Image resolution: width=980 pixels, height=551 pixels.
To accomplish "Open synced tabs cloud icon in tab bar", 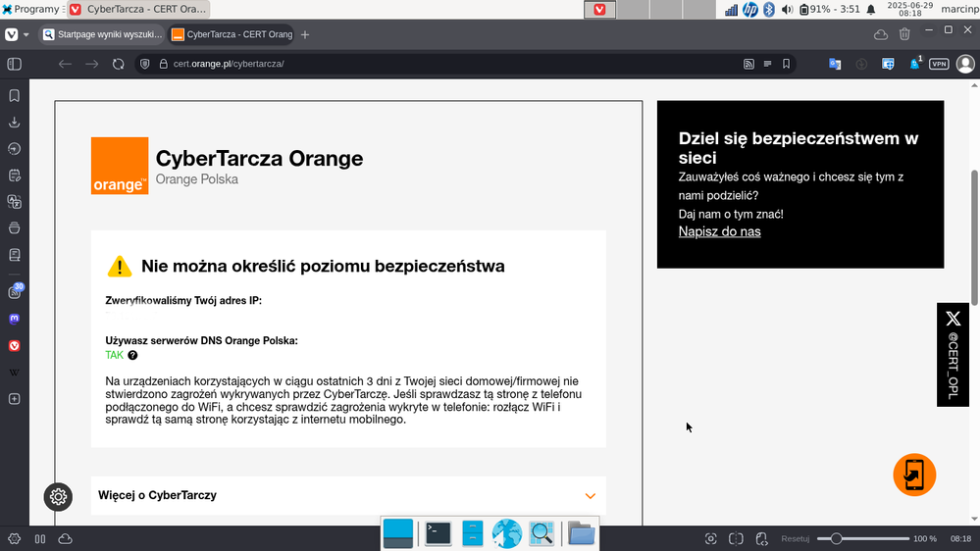I will (x=881, y=34).
